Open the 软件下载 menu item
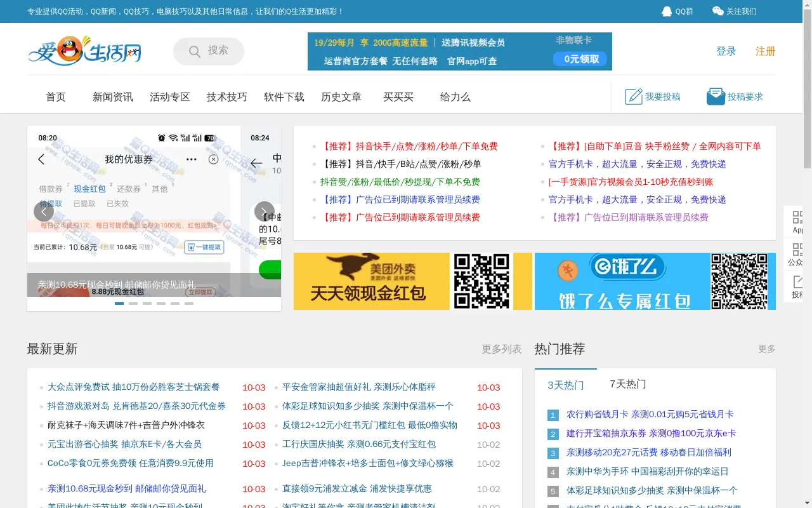812x508 pixels. pos(284,97)
